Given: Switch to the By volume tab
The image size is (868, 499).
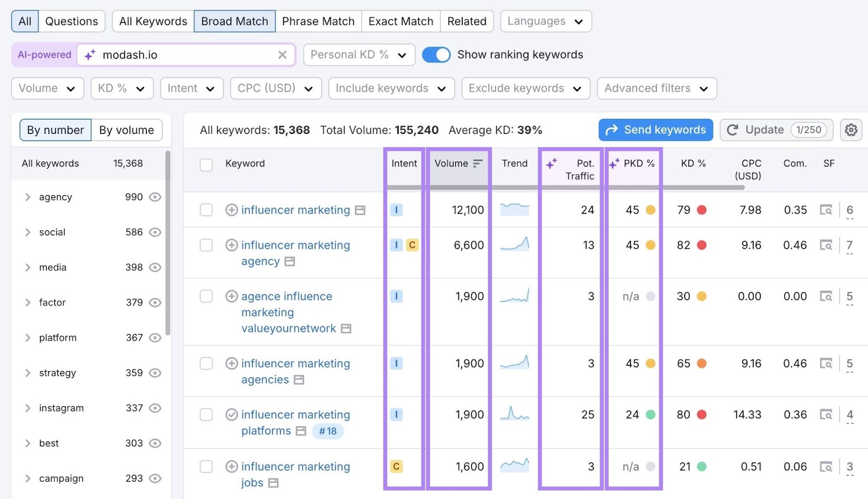Looking at the screenshot, I should pos(126,130).
